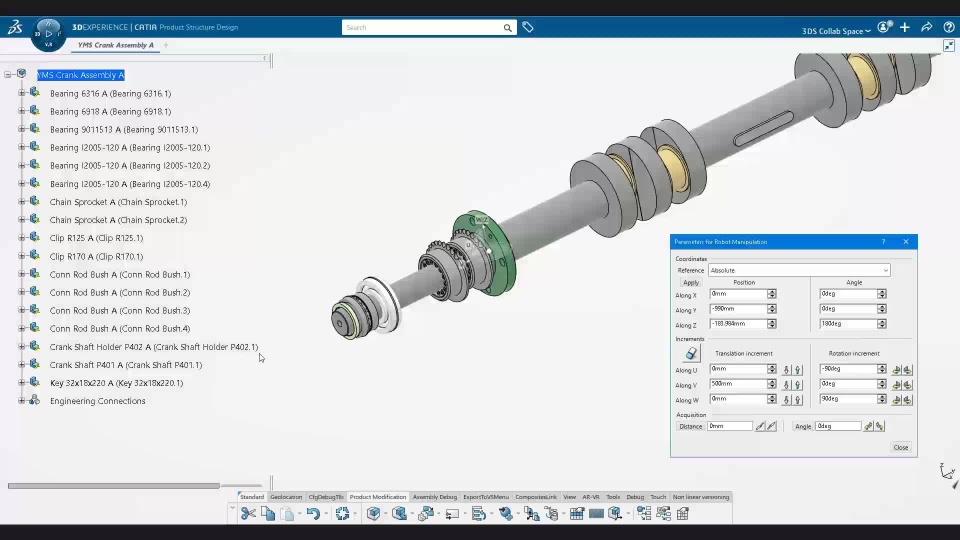Open the Product Modification tab
This screenshot has height=540, width=960.
point(378,497)
